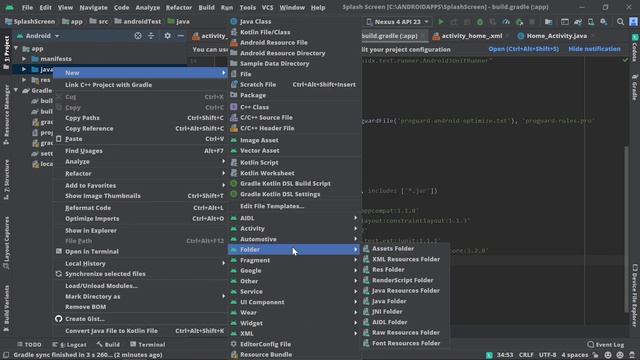
Task: Expand the Analyze context submenu
Action: 140,162
